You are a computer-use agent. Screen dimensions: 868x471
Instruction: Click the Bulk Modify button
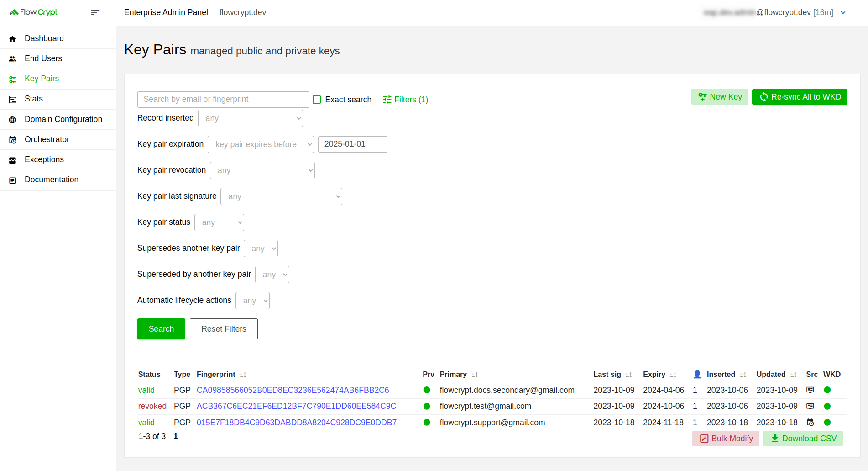pos(726,439)
